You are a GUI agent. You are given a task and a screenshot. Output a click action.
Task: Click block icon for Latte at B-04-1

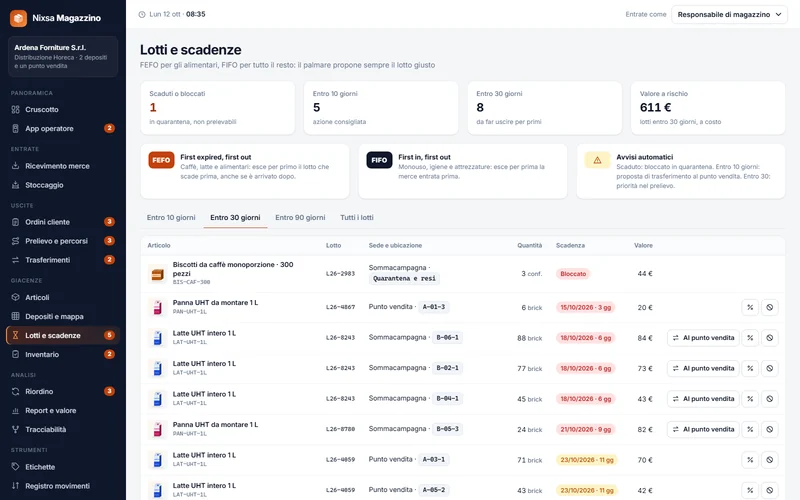click(769, 399)
